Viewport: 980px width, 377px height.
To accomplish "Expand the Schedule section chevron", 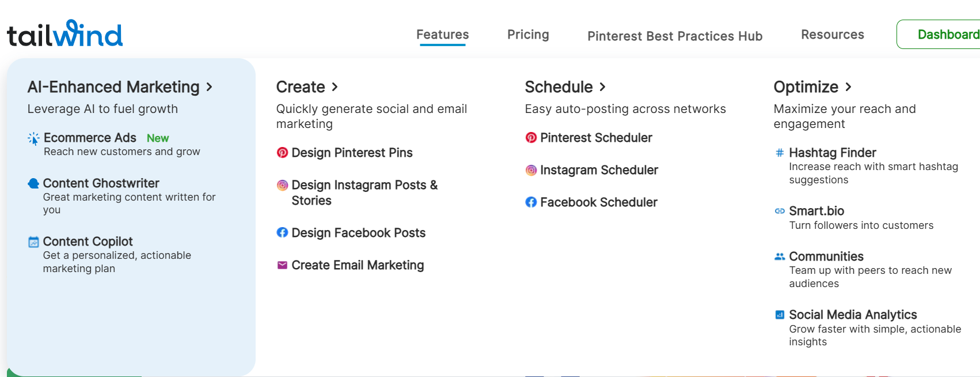I will pyautogui.click(x=602, y=87).
